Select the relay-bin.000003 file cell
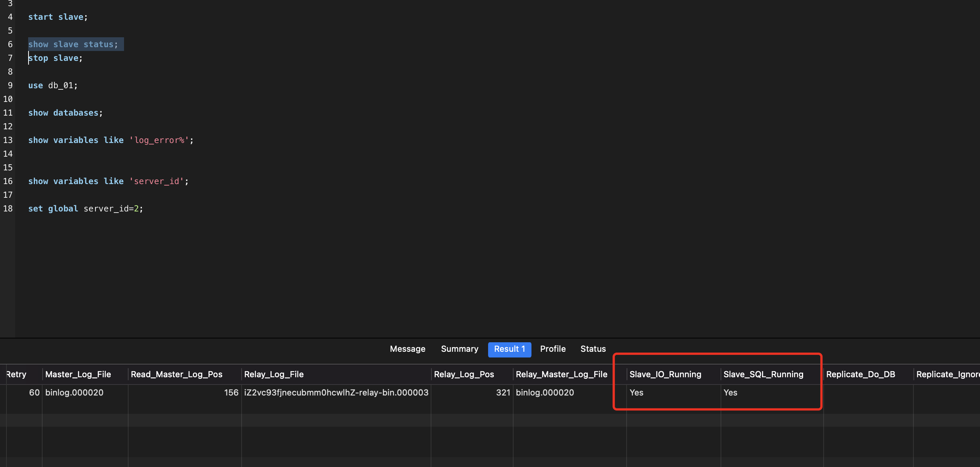The width and height of the screenshot is (980, 467). (336, 392)
